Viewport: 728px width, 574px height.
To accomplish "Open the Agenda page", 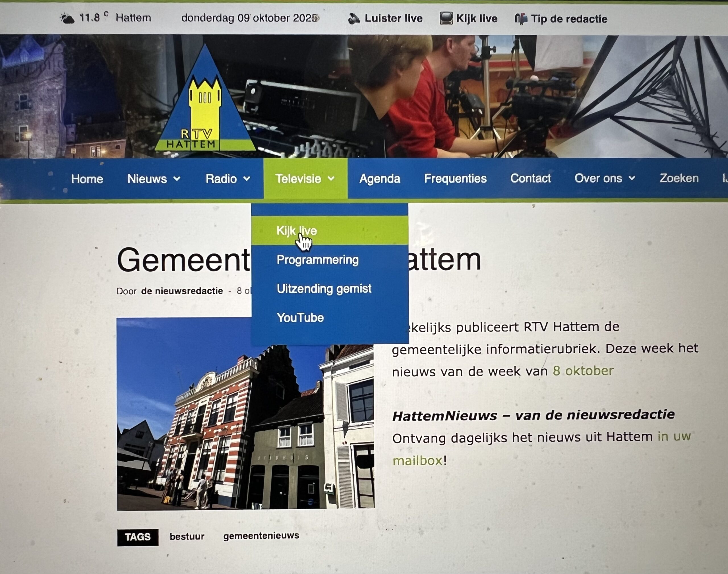I will [x=380, y=178].
